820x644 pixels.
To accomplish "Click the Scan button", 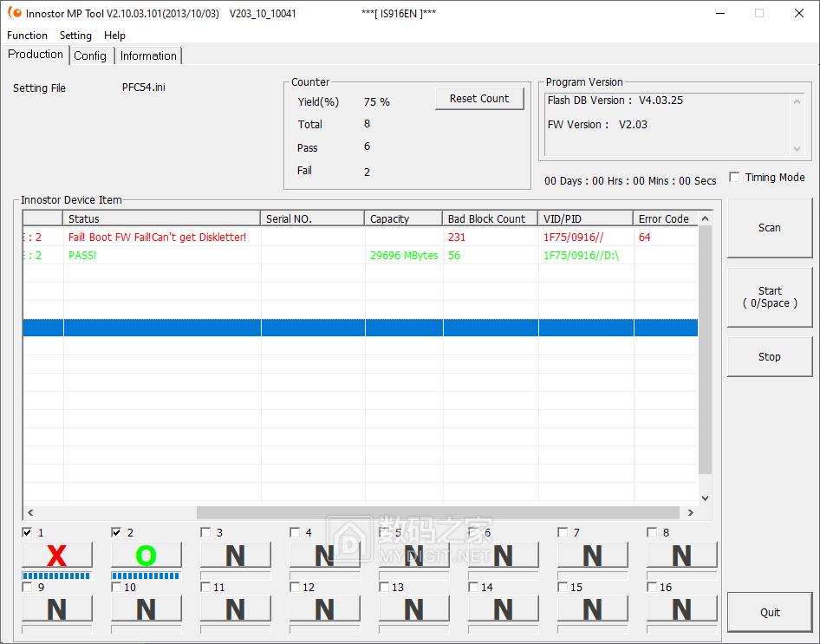I will pyautogui.click(x=770, y=228).
